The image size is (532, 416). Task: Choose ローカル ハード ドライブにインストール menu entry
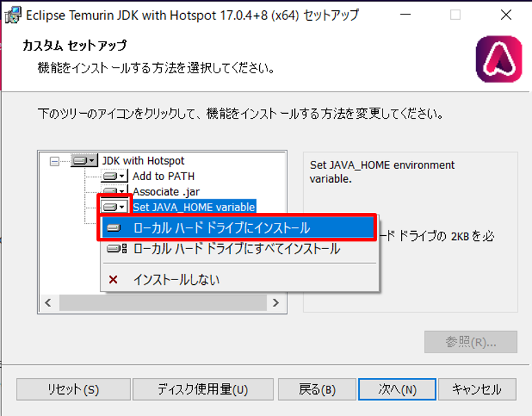coord(237,228)
